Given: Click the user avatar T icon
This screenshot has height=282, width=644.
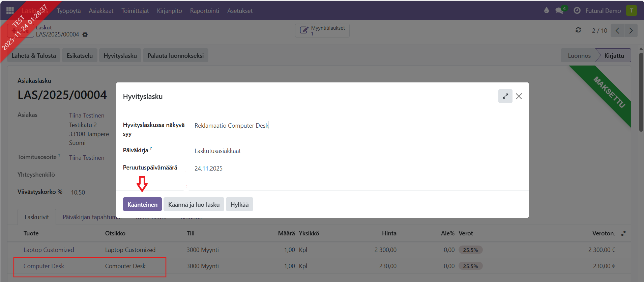Looking at the screenshot, I should [631, 10].
